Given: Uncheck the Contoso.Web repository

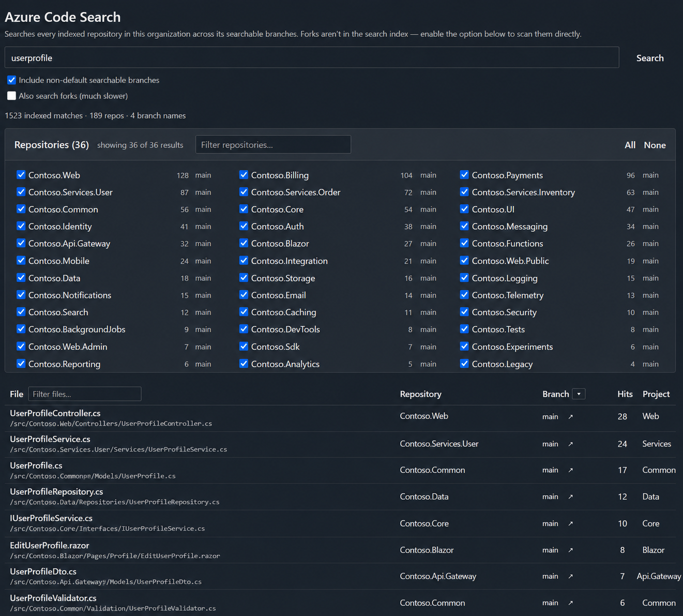Looking at the screenshot, I should tap(21, 175).
